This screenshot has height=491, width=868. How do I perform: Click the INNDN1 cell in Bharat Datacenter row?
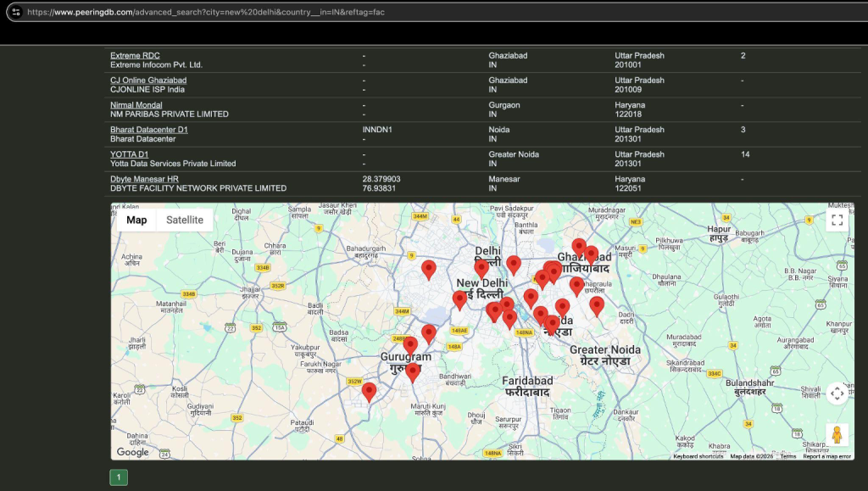377,130
